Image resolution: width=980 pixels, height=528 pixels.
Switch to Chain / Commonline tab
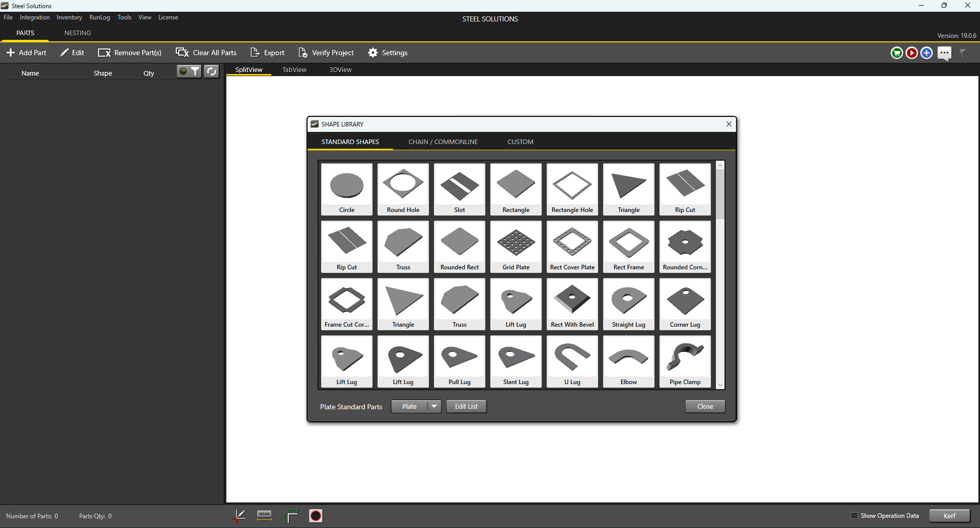(443, 142)
